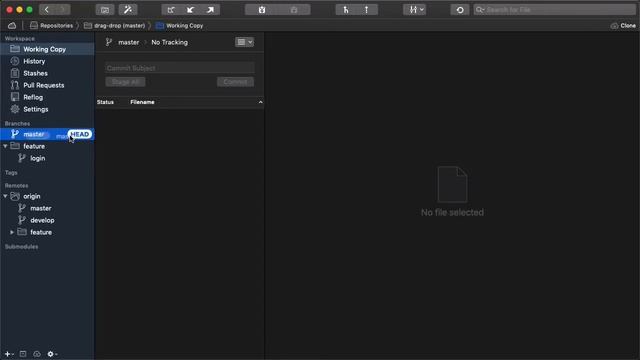Click the Commit button
The image size is (640, 360).
tap(235, 82)
